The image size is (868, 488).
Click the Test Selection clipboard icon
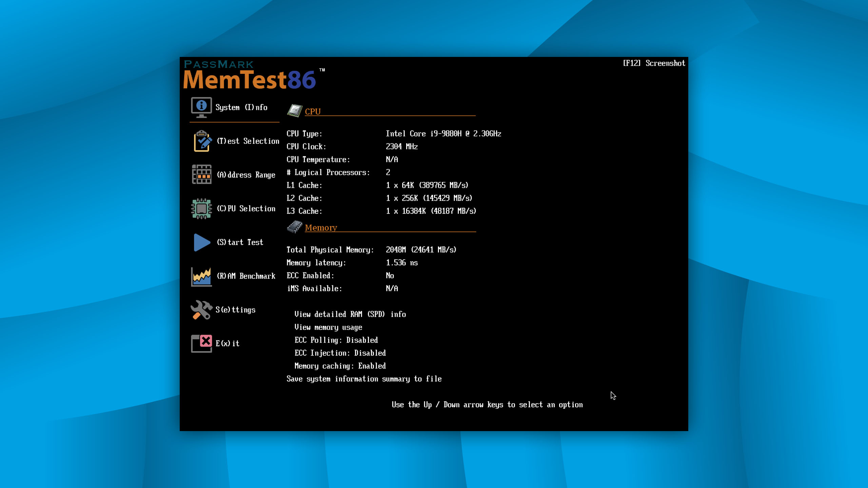tap(202, 141)
